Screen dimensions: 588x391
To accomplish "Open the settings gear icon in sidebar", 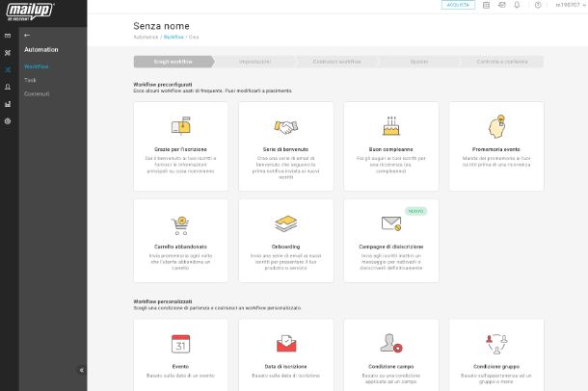I will click(8, 121).
